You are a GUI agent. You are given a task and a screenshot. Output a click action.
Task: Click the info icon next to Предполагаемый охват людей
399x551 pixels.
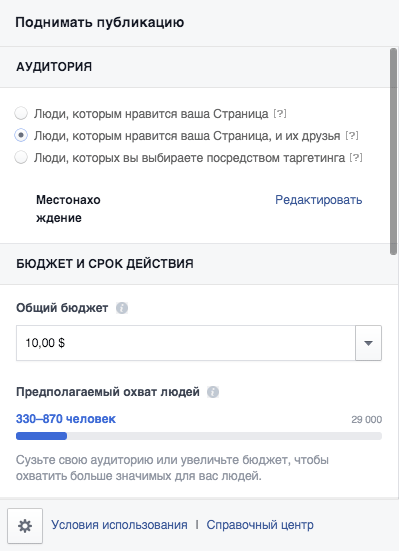click(x=213, y=392)
